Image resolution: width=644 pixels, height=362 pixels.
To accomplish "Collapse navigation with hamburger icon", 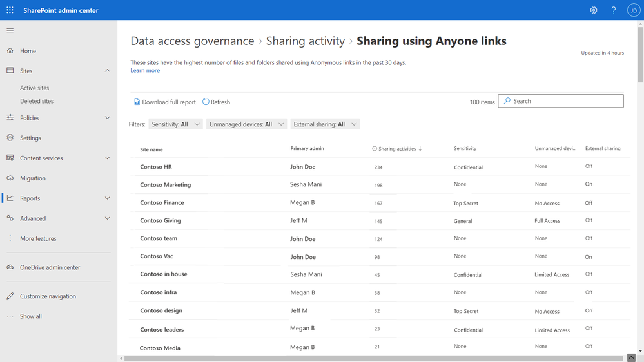I will pos(10,30).
